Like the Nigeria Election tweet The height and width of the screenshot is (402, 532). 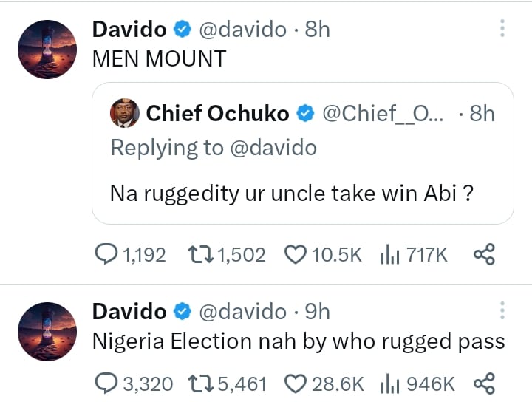(x=296, y=383)
